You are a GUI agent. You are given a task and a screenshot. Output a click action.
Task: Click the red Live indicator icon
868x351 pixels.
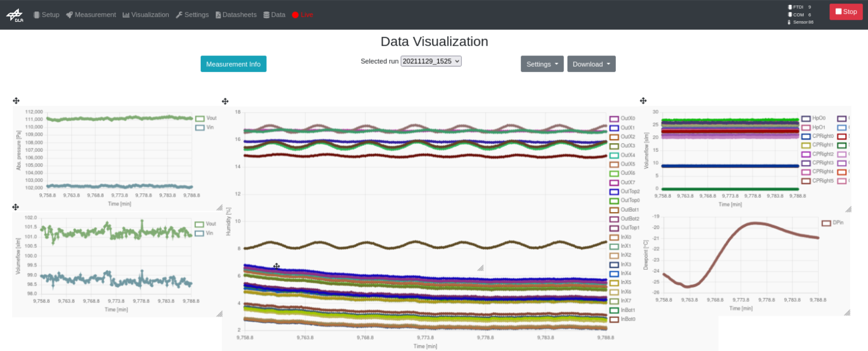(x=295, y=15)
